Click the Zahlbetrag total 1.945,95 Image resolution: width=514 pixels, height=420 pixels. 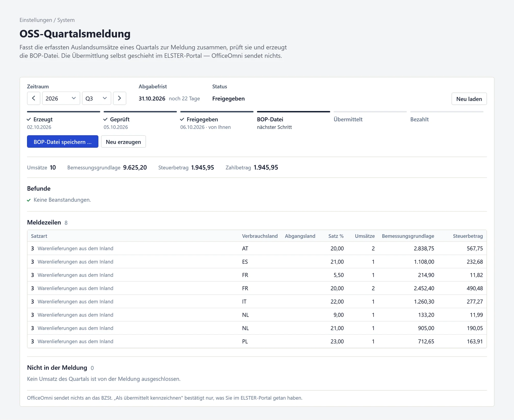[266, 167]
